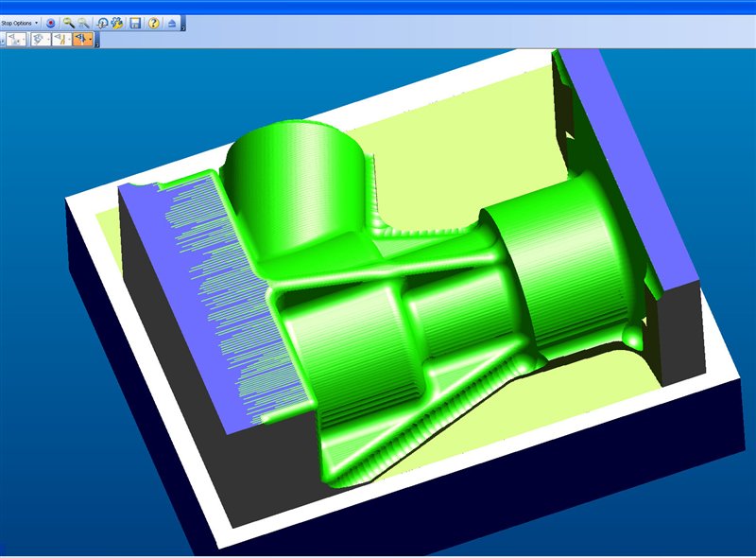The width and height of the screenshot is (756, 558).
Task: Toggle the orange highlighted verification mode button
Action: [80, 40]
